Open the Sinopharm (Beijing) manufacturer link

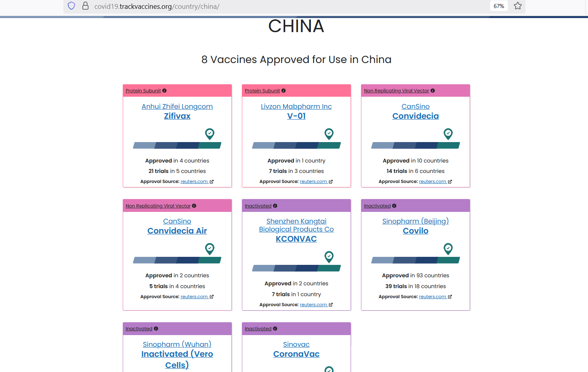(416, 221)
